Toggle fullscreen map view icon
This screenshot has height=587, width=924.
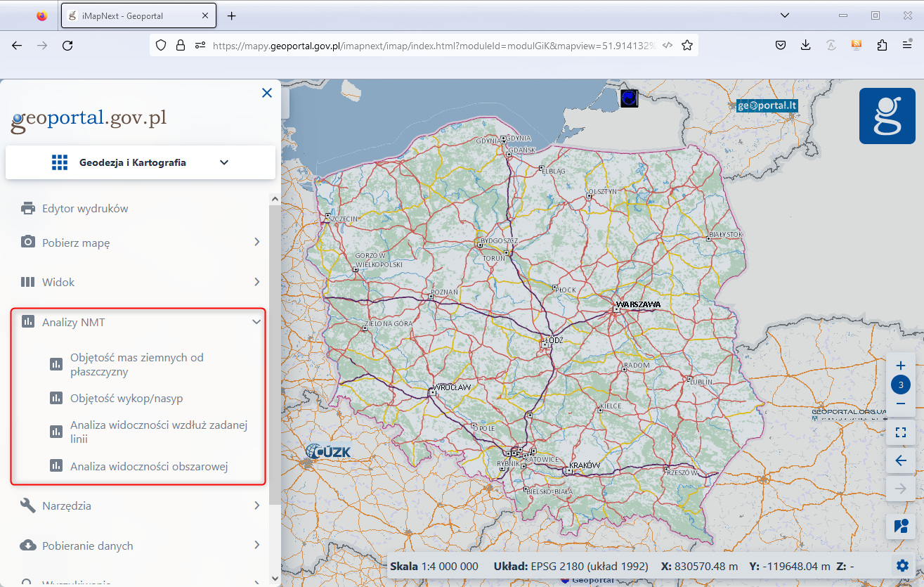point(901,432)
